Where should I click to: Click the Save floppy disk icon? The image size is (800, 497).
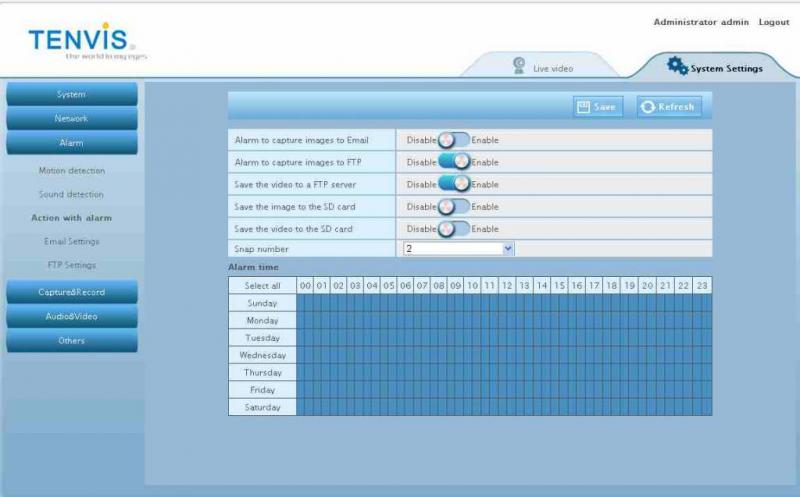pos(585,107)
